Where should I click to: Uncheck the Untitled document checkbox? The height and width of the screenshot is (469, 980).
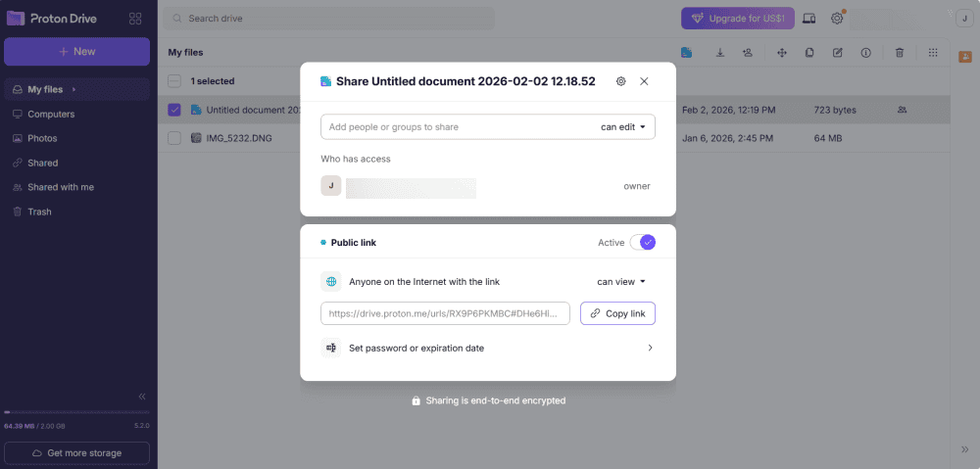coord(174,110)
